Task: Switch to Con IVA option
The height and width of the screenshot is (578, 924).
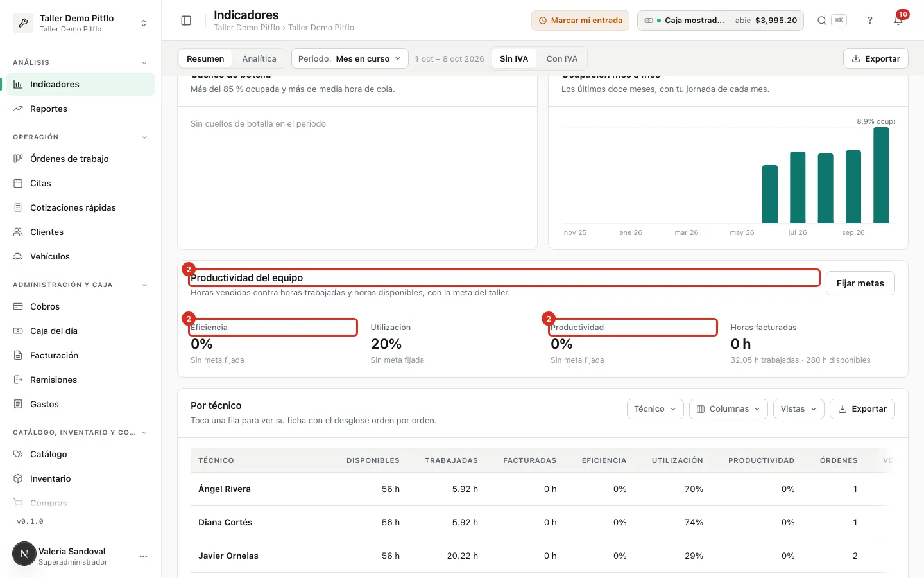Action: [562, 58]
